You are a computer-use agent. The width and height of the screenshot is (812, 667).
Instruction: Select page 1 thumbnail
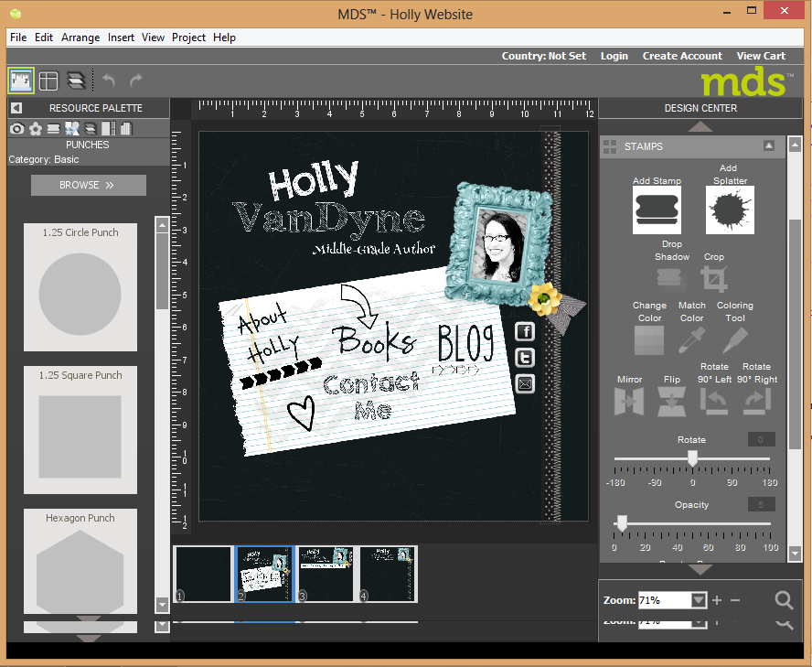[203, 574]
